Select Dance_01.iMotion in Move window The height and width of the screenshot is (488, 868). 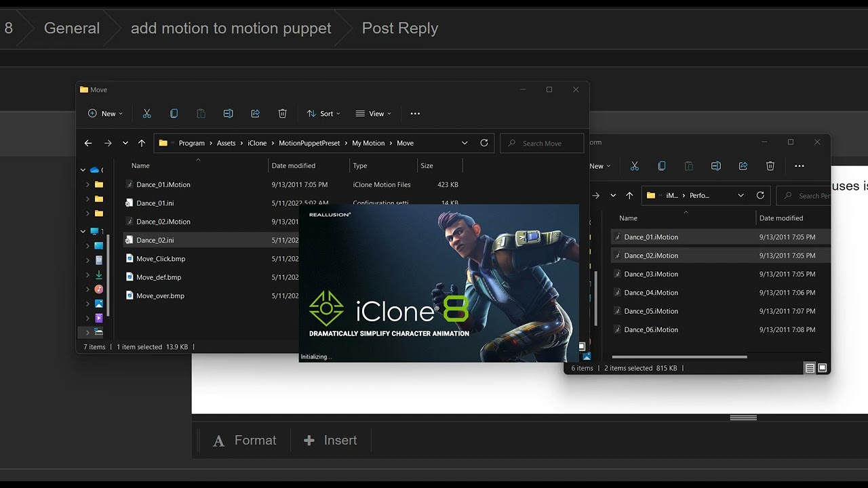[x=163, y=184]
